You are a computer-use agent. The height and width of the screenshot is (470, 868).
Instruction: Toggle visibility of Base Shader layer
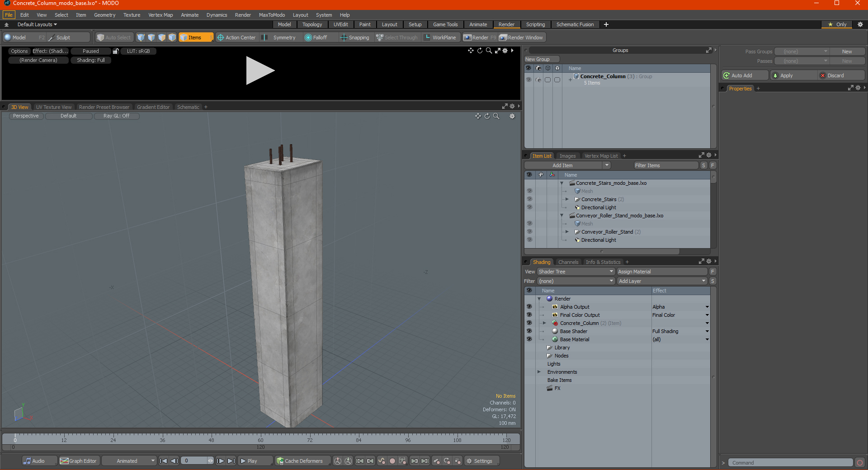(x=529, y=331)
